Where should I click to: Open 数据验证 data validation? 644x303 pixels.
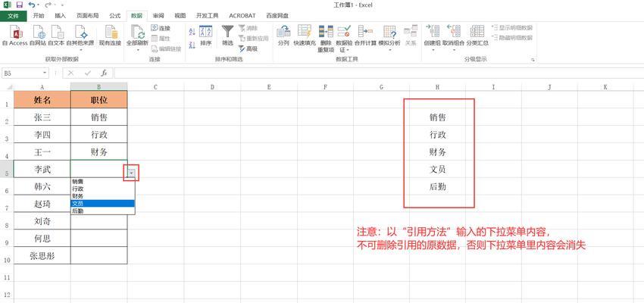(344, 38)
